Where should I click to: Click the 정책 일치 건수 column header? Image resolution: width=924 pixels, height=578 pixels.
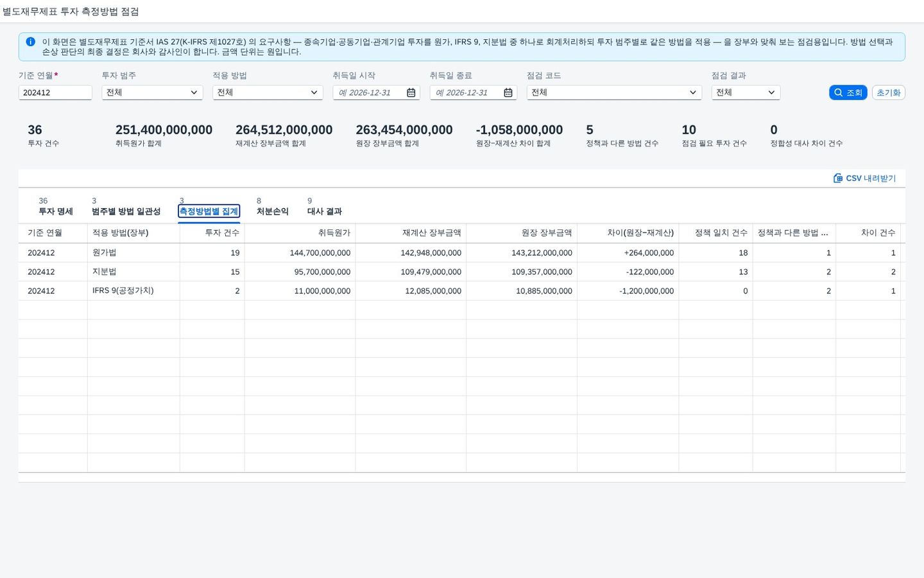(716, 232)
